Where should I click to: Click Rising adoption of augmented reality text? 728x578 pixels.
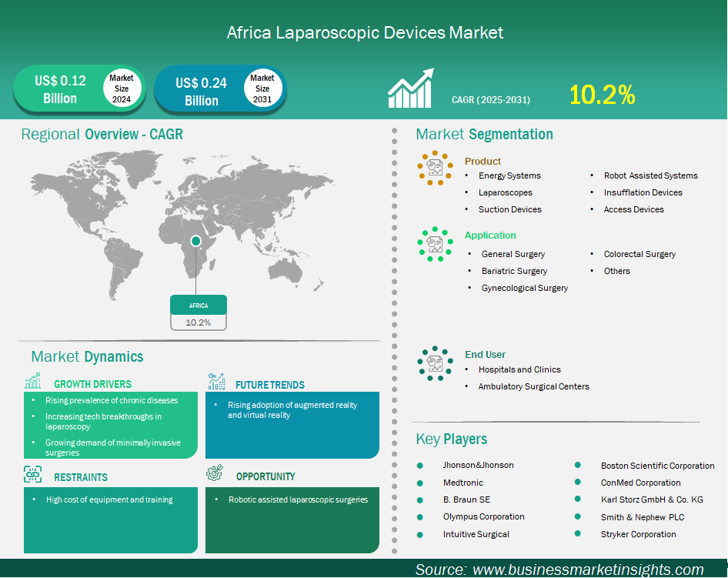[x=292, y=410]
